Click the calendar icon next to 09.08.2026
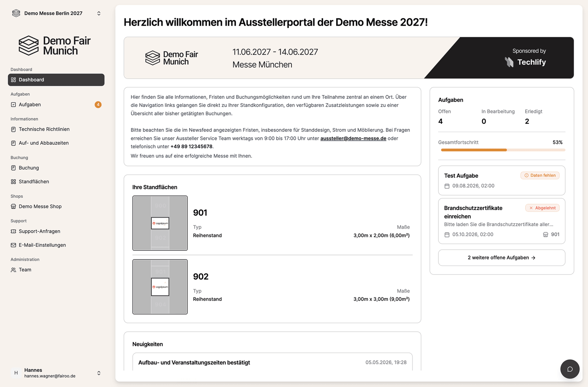This screenshot has width=588, height=387. coord(447,186)
